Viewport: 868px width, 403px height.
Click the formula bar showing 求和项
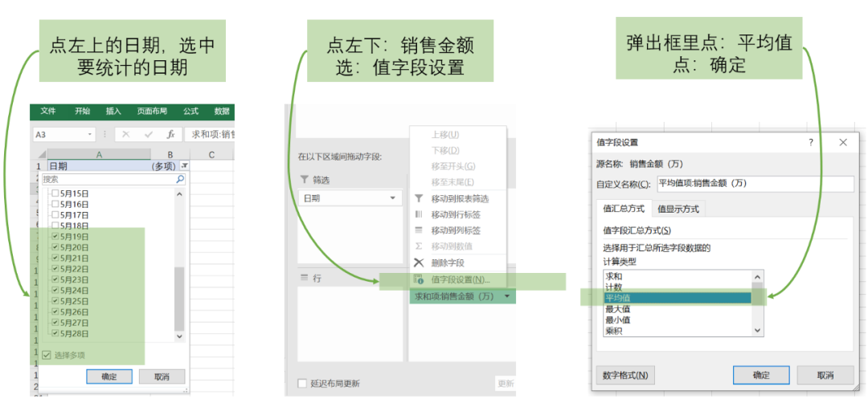pyautogui.click(x=211, y=134)
